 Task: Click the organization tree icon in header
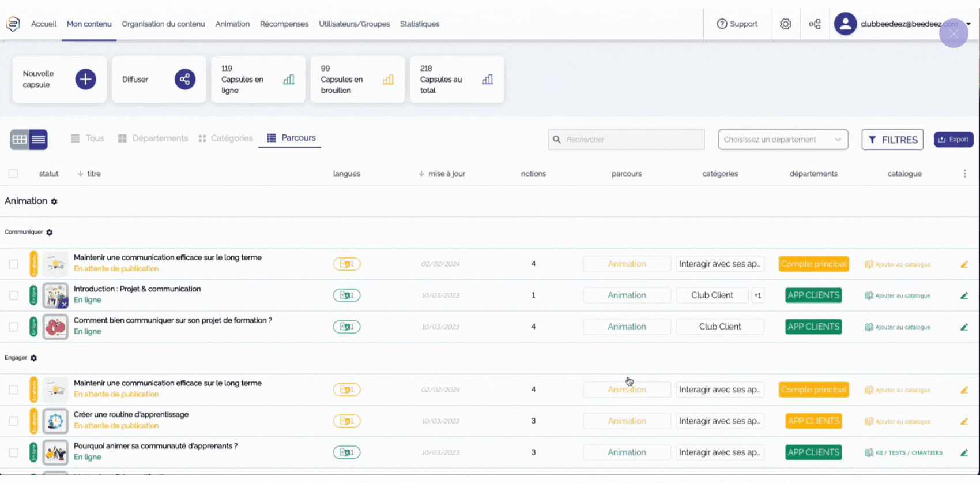pyautogui.click(x=815, y=24)
